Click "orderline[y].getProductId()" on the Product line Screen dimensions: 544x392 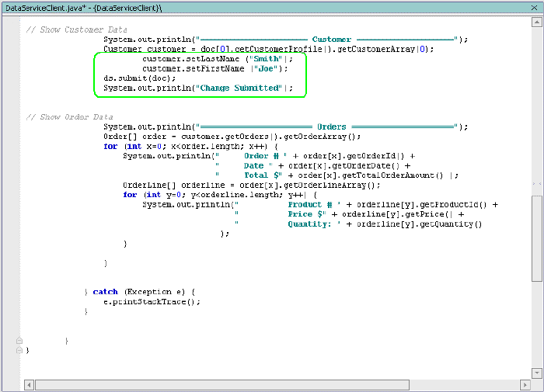pos(422,204)
